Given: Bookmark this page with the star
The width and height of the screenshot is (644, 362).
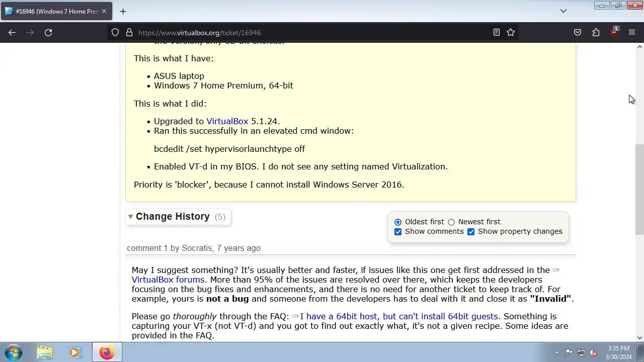Looking at the screenshot, I should click(x=511, y=33).
